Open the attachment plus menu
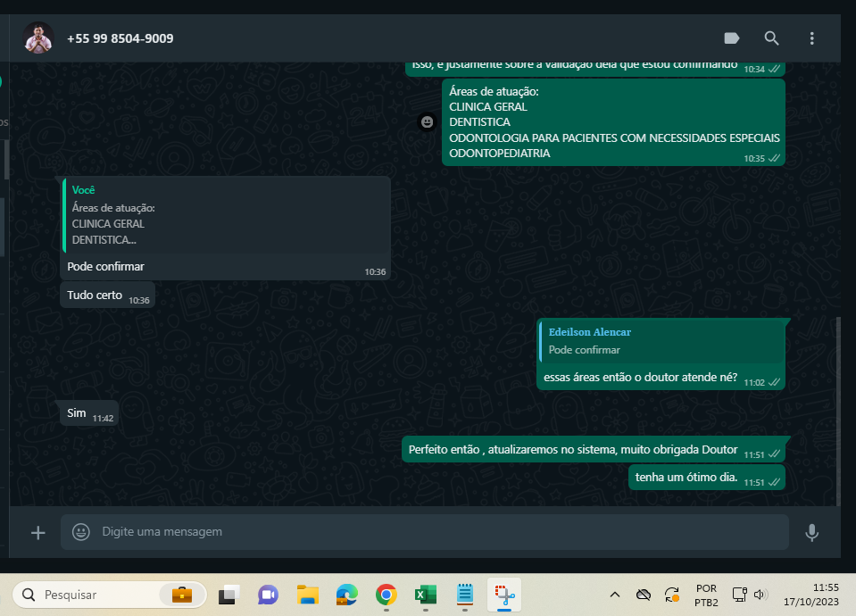The height and width of the screenshot is (616, 856). click(37, 532)
